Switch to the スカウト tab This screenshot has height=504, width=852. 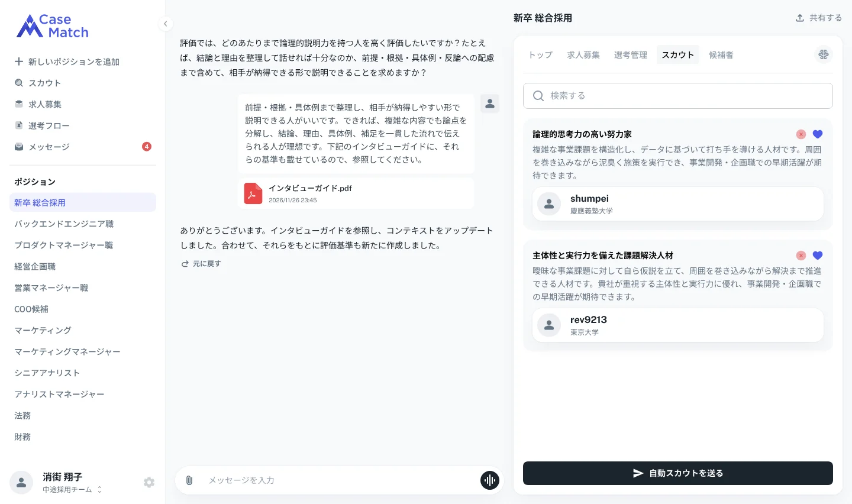pyautogui.click(x=678, y=54)
